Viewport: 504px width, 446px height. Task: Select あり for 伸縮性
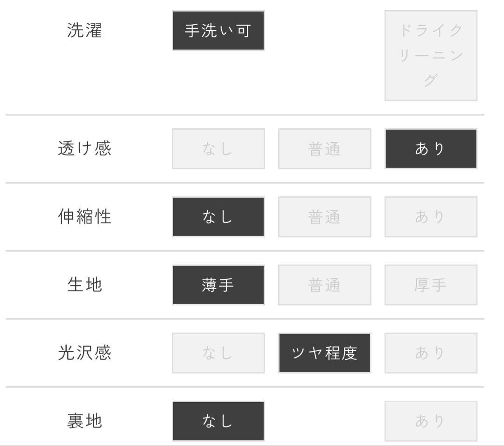pyautogui.click(x=431, y=216)
